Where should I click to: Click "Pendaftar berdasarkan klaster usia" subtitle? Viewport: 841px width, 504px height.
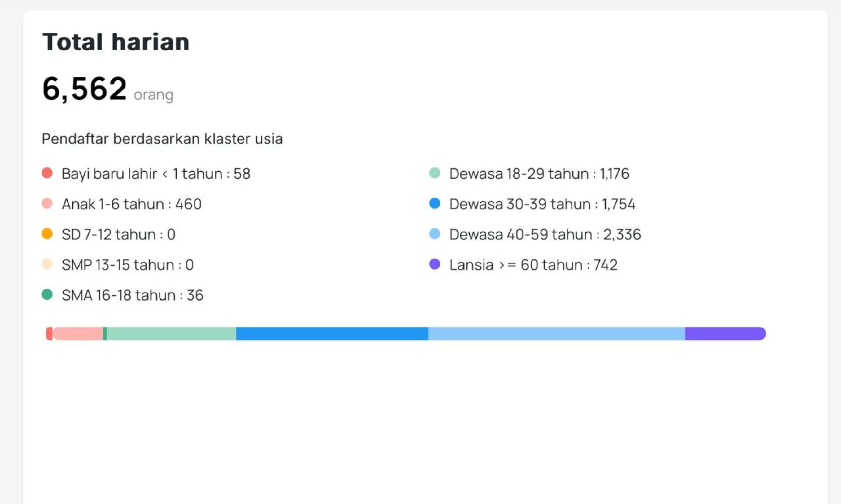coord(162,139)
